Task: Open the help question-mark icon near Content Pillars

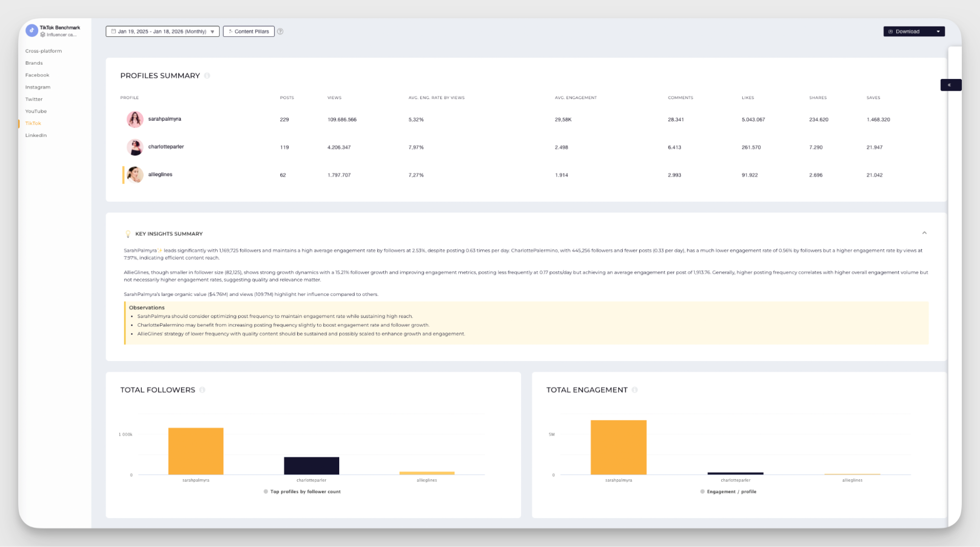Action: pyautogui.click(x=280, y=31)
